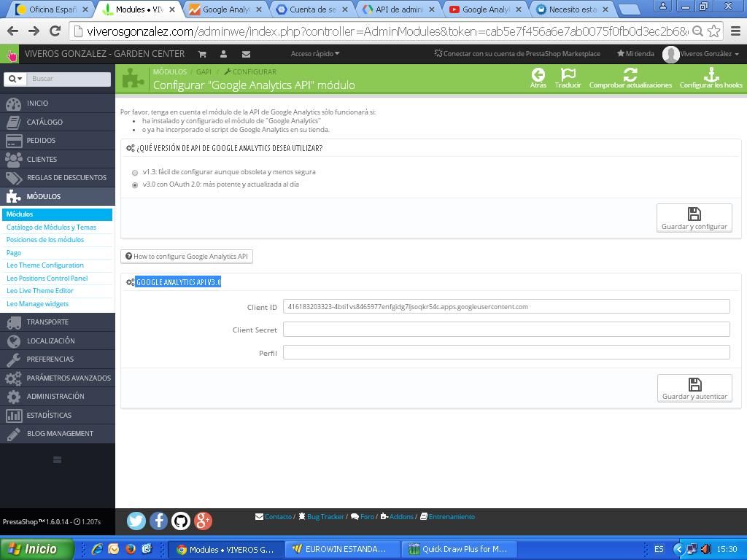Screen dimensions: 747x560
Task: Open the Facebook icon in footer
Action: [x=158, y=521]
